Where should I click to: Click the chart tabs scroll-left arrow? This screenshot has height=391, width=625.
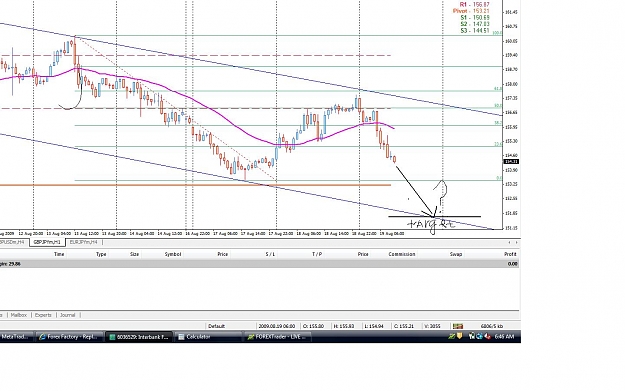coord(509,242)
